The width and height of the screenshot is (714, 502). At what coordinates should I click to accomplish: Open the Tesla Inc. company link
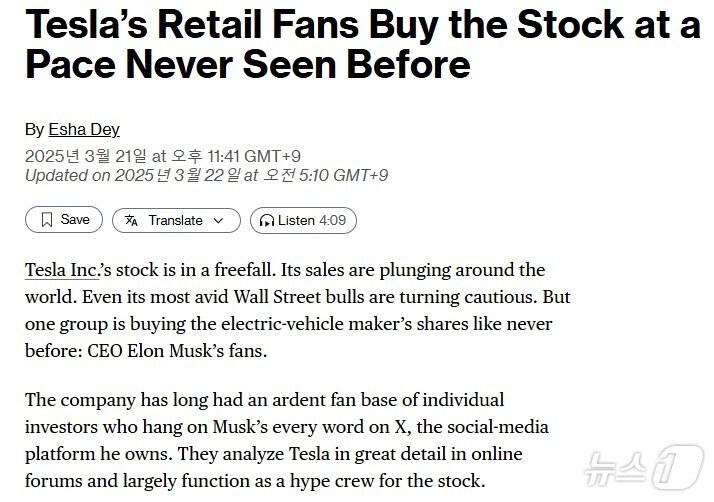(62, 271)
